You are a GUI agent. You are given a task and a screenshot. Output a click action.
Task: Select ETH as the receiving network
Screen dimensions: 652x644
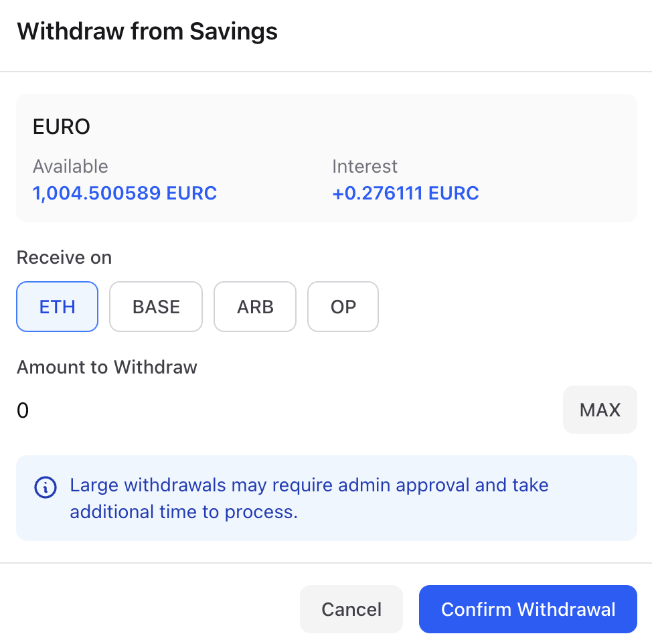coord(58,307)
